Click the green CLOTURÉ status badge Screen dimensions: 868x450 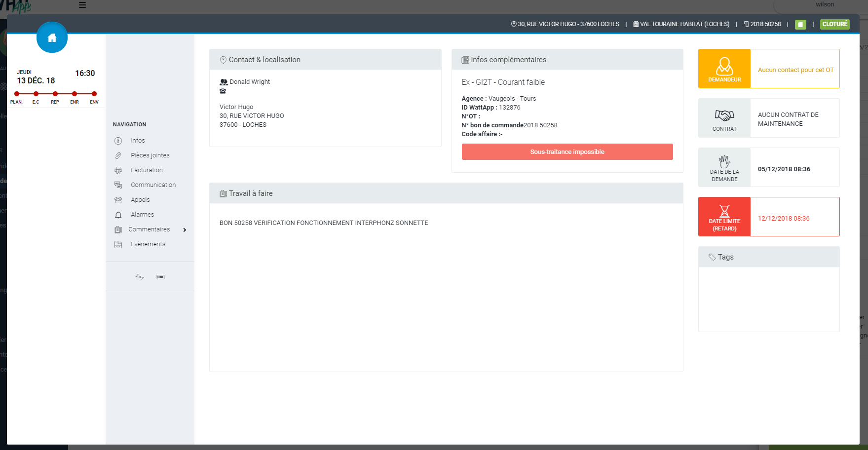pyautogui.click(x=834, y=24)
